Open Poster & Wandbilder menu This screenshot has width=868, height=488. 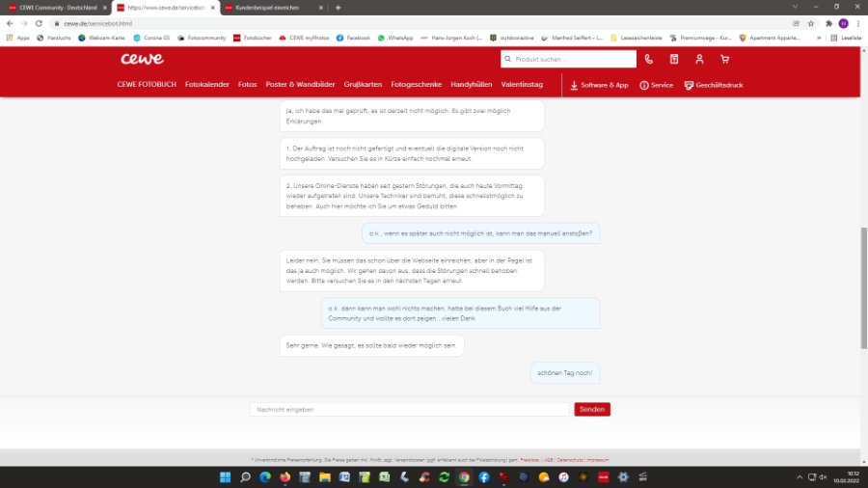click(300, 85)
